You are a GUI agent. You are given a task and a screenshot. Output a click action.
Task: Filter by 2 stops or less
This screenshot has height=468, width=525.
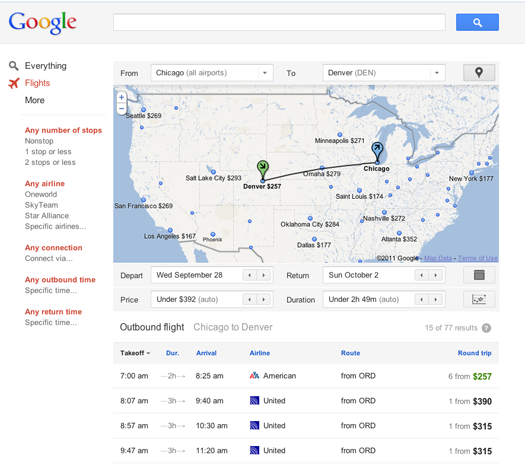coord(50,162)
